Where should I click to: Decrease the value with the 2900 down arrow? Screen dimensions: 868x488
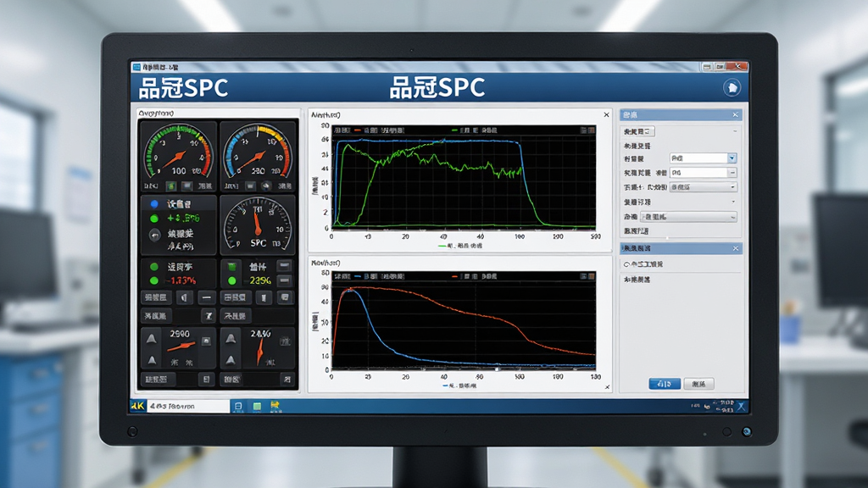(x=151, y=361)
